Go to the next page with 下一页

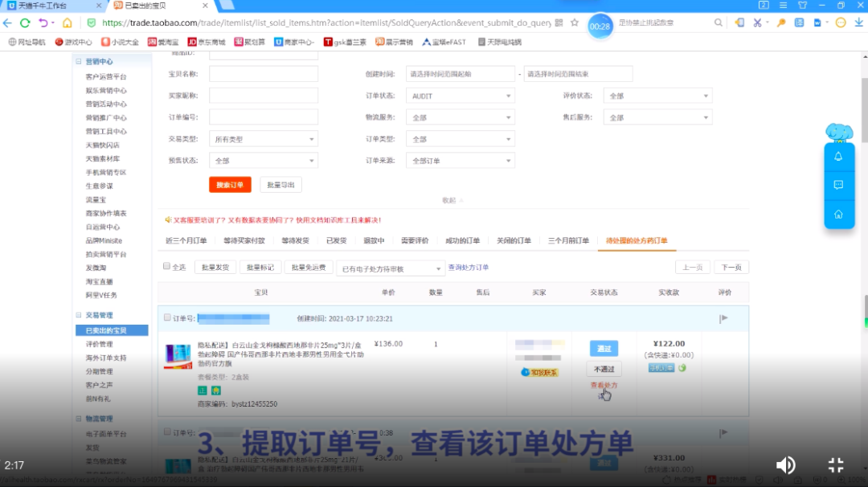731,268
